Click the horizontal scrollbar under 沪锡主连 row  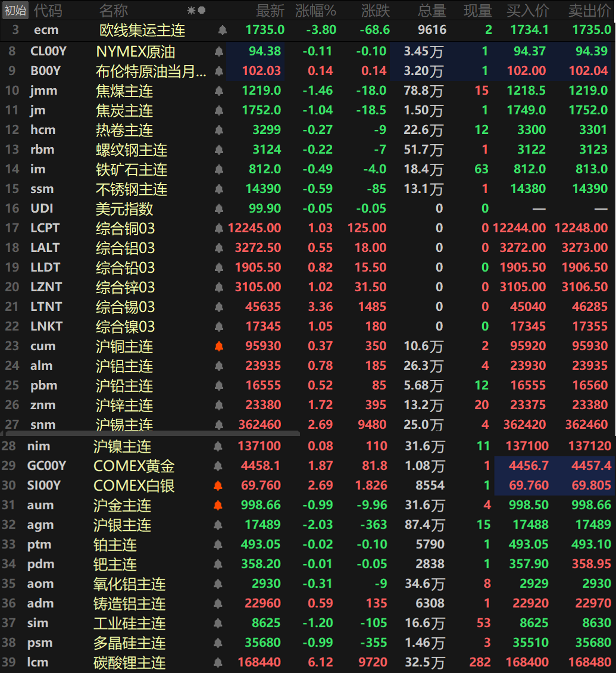[x=149, y=433]
